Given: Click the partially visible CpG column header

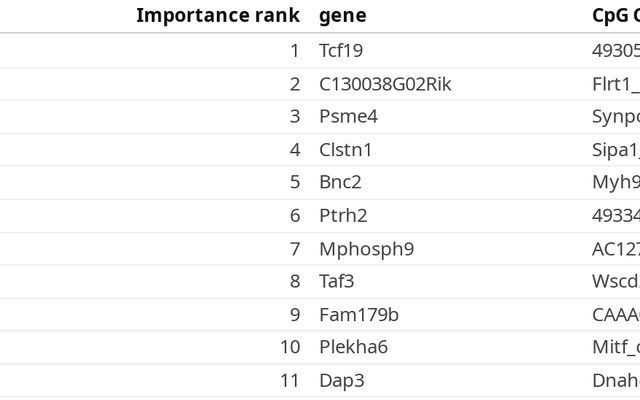Looking at the screenshot, I should 615,15.
